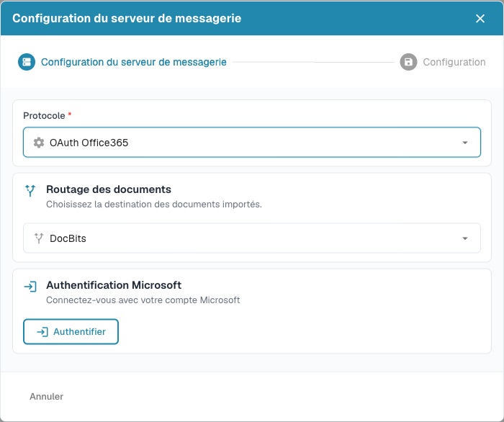
Task: Expand the DocBits routing dropdown arrow
Action: 465,238
